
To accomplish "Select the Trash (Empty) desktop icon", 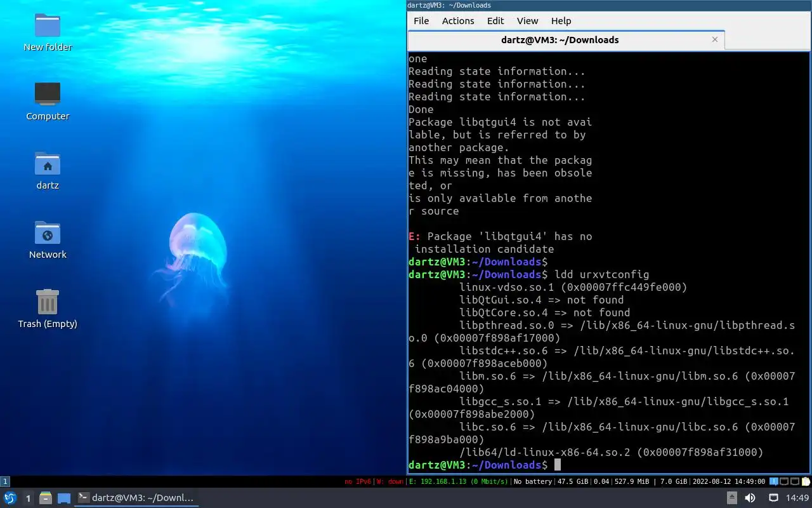I will (48, 309).
